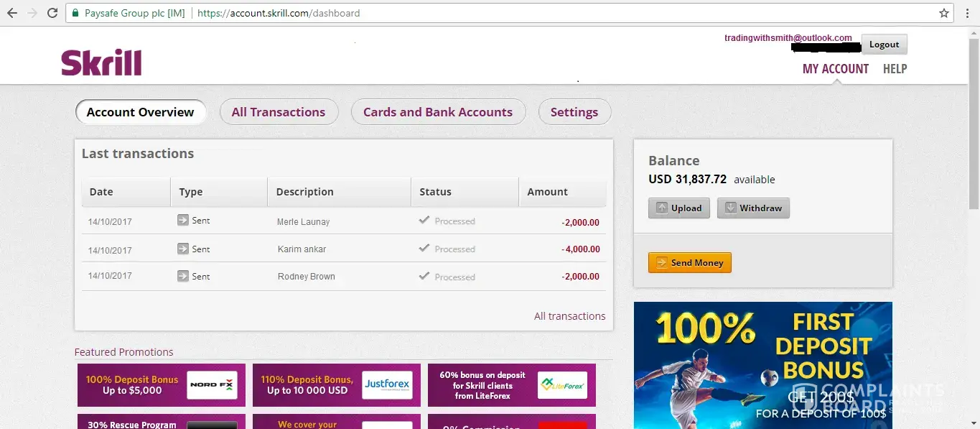Screen dimensions: 980x429
Task: Click the 100% First Deposit Bonus ad
Action: pos(763,365)
